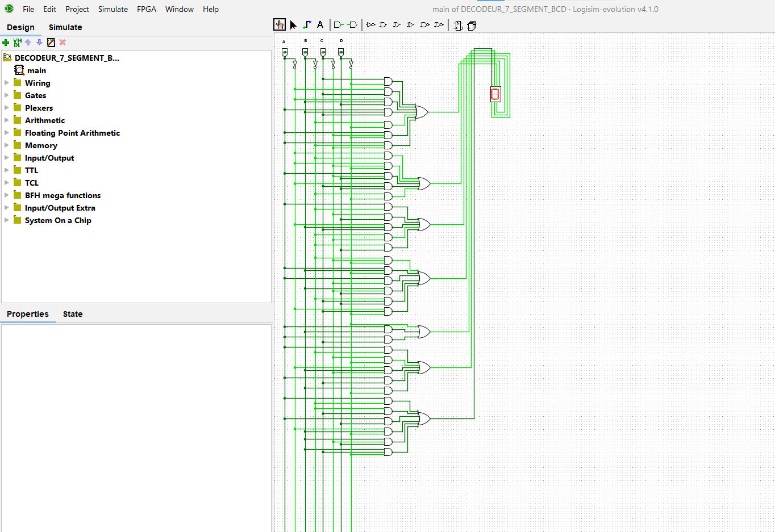This screenshot has height=532, width=775.
Task: Expand the Memory library
Action: point(7,145)
